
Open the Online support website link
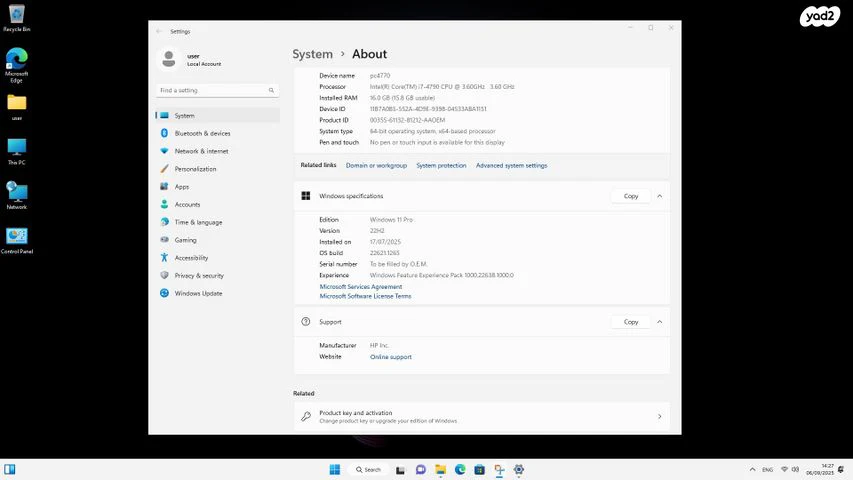(x=391, y=357)
